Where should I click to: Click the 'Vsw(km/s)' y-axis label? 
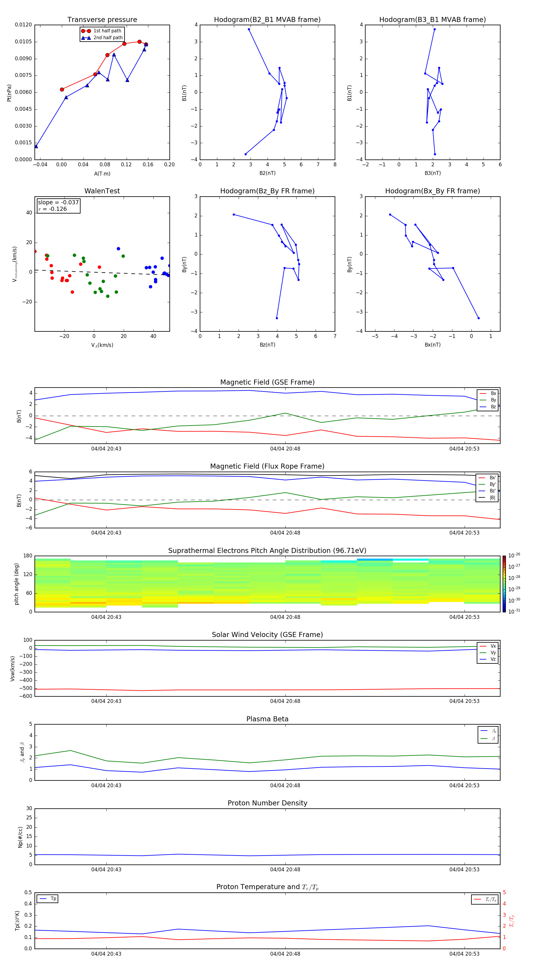point(12,668)
